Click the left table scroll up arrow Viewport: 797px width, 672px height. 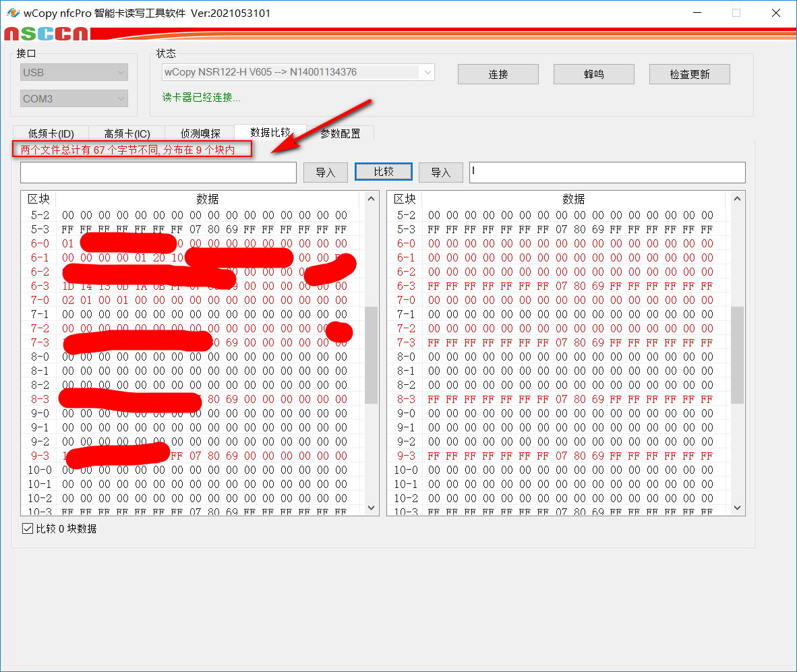click(x=372, y=199)
